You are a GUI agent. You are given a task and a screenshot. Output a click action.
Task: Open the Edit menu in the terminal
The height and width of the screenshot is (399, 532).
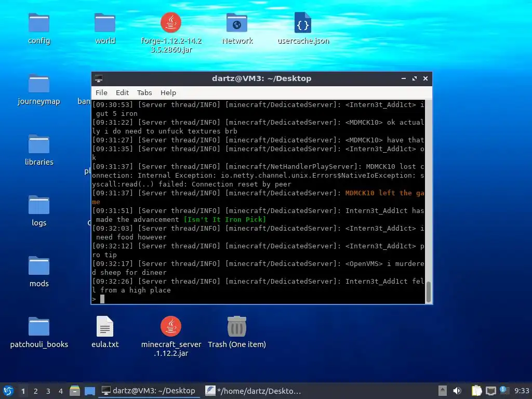pos(122,92)
